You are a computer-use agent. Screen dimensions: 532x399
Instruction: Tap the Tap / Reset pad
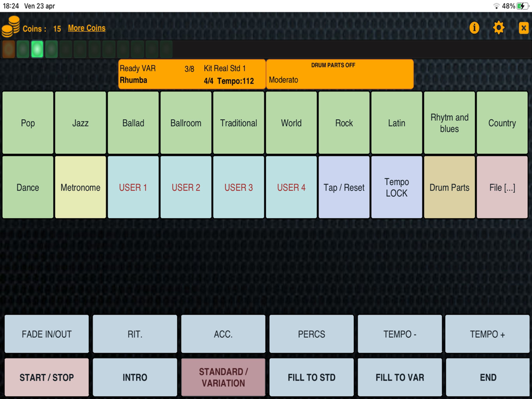click(x=344, y=187)
